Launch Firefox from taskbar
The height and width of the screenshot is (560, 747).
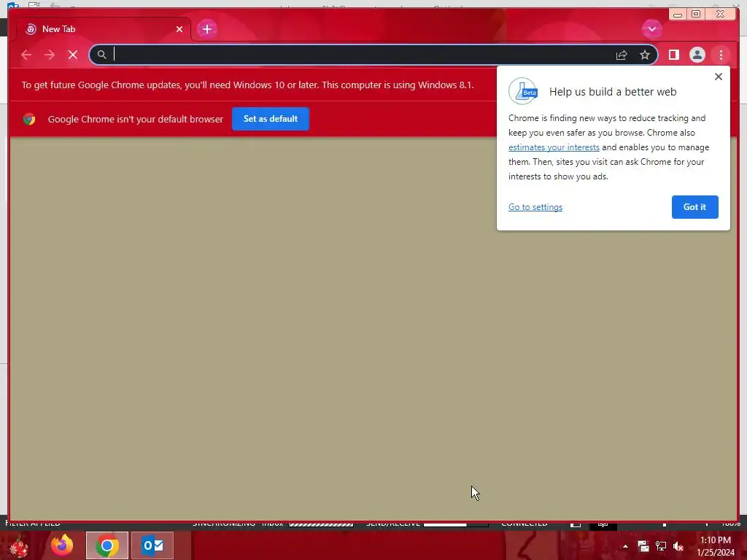[62, 545]
